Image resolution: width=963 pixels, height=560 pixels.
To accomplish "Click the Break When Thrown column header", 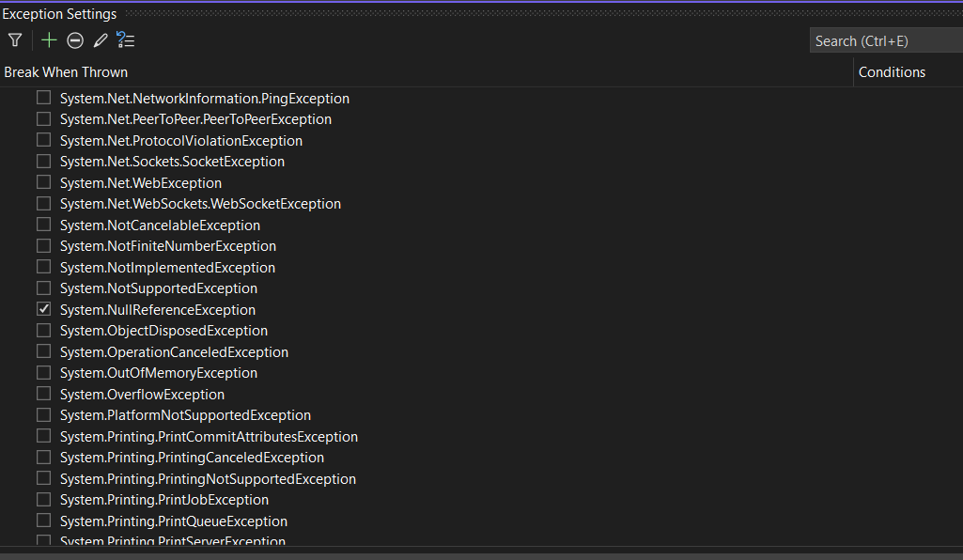I will 66,72.
